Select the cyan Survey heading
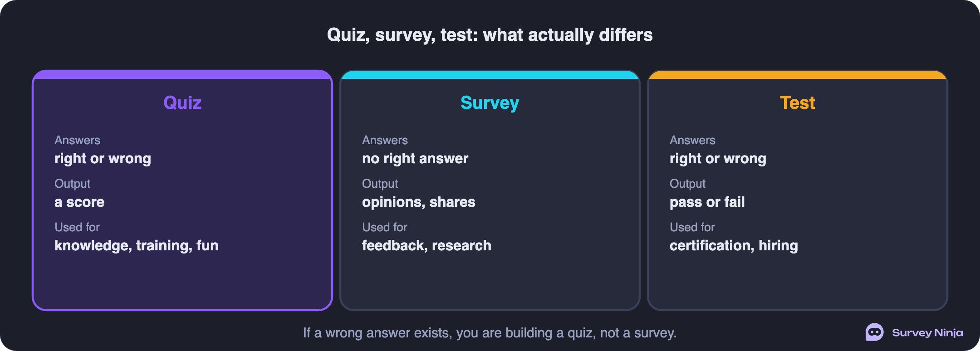This screenshot has height=351, width=980. click(x=490, y=103)
